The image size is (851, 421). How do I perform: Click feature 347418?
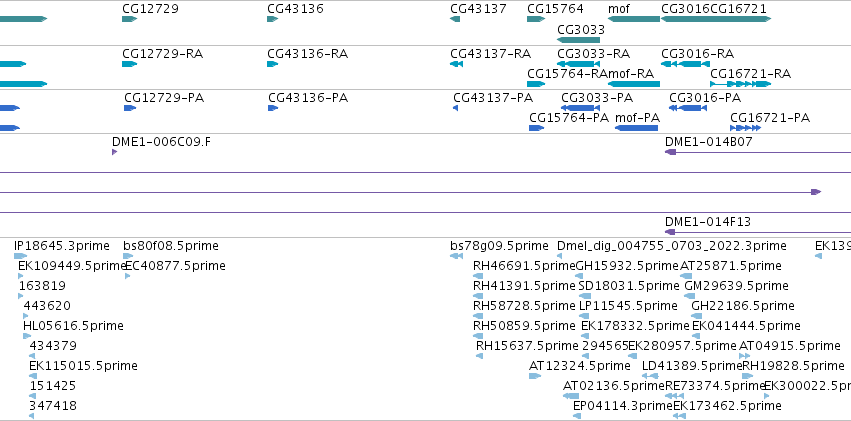click(x=31, y=416)
